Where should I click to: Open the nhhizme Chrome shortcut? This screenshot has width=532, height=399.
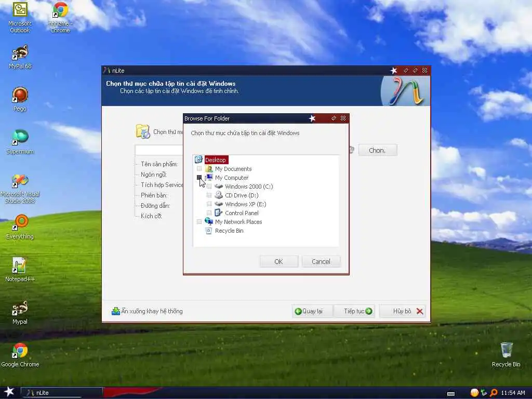[x=60, y=17]
